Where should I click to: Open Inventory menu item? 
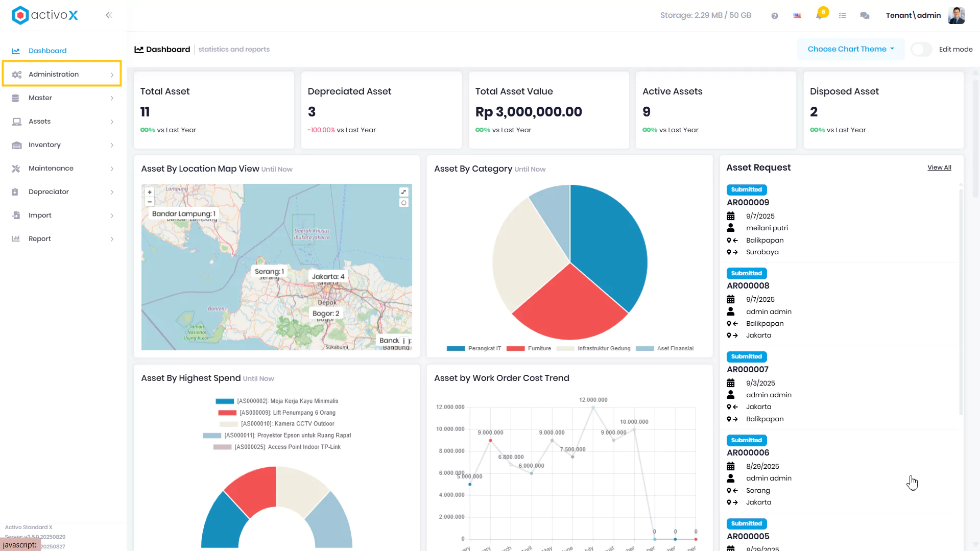tap(62, 145)
